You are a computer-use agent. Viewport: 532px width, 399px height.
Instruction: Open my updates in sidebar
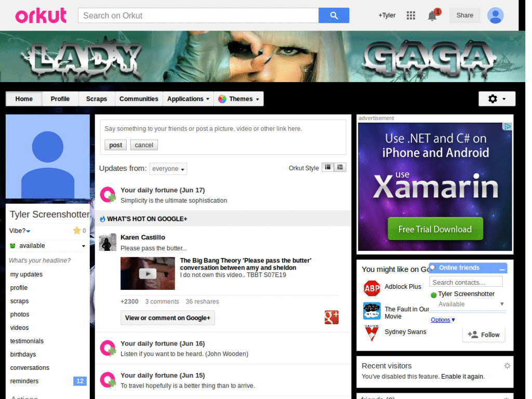click(x=26, y=274)
